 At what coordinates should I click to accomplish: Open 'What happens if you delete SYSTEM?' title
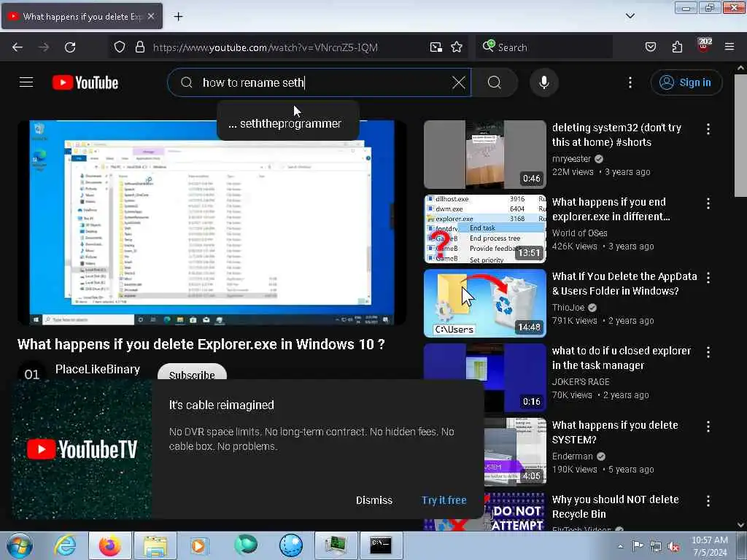(614, 432)
